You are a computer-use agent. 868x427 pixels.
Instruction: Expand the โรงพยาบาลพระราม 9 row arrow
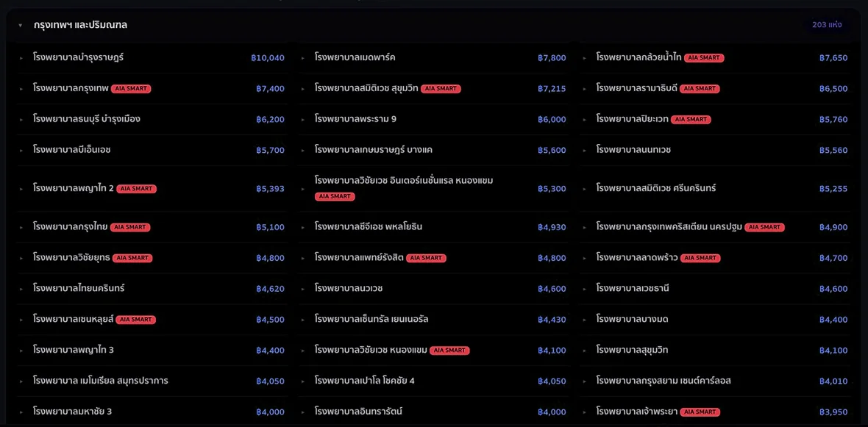(303, 119)
